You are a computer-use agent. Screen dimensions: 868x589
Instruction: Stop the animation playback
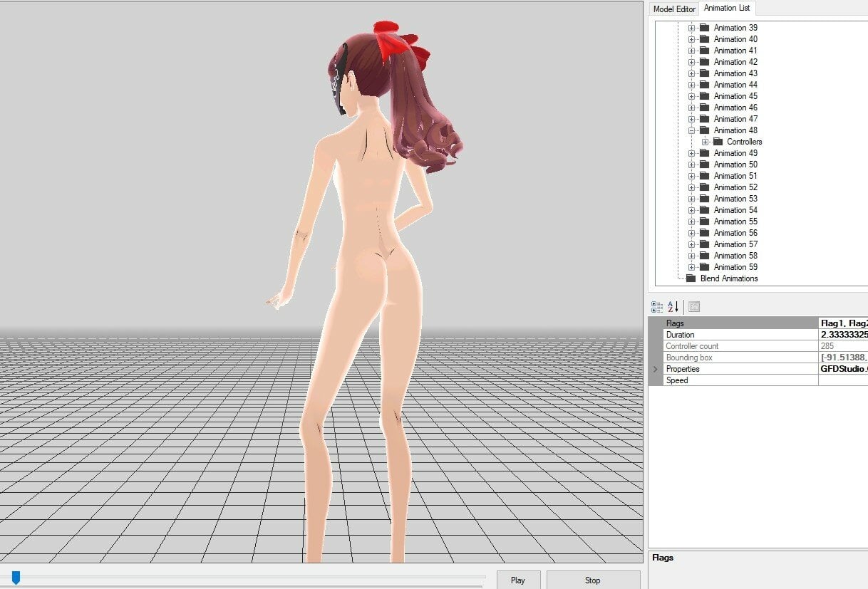[593, 580]
